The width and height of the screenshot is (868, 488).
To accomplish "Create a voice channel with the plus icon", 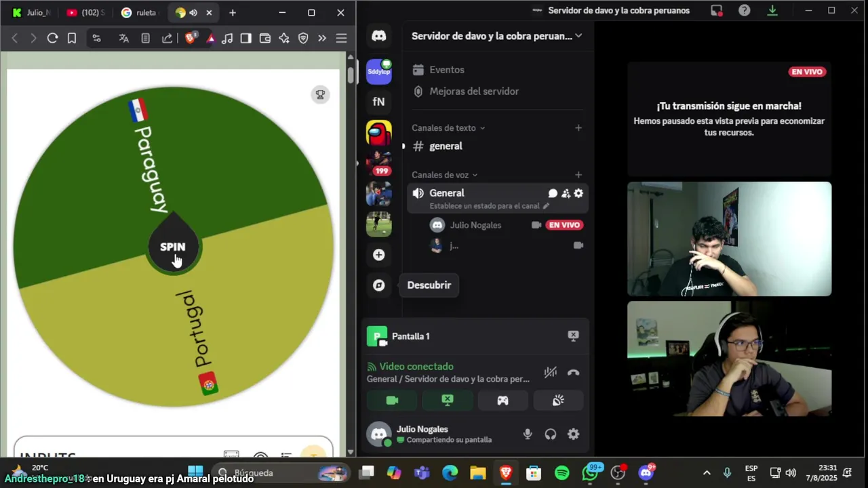I will [x=578, y=175].
